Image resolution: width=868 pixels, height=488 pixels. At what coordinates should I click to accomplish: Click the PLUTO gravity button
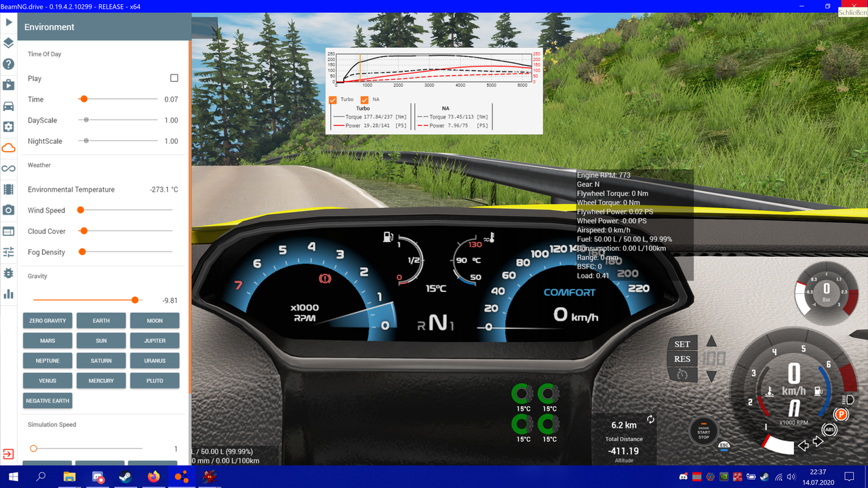tap(155, 380)
